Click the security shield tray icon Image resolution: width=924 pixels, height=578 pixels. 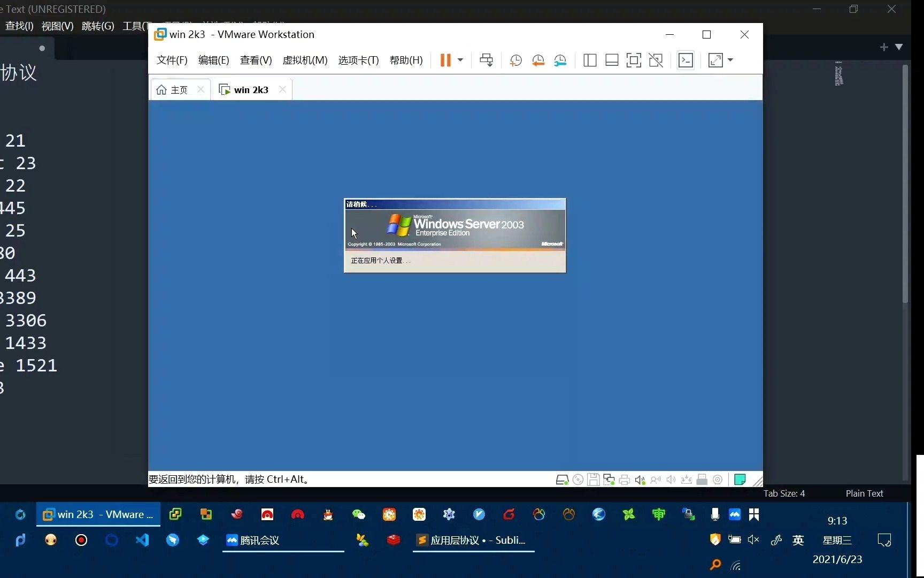click(715, 539)
